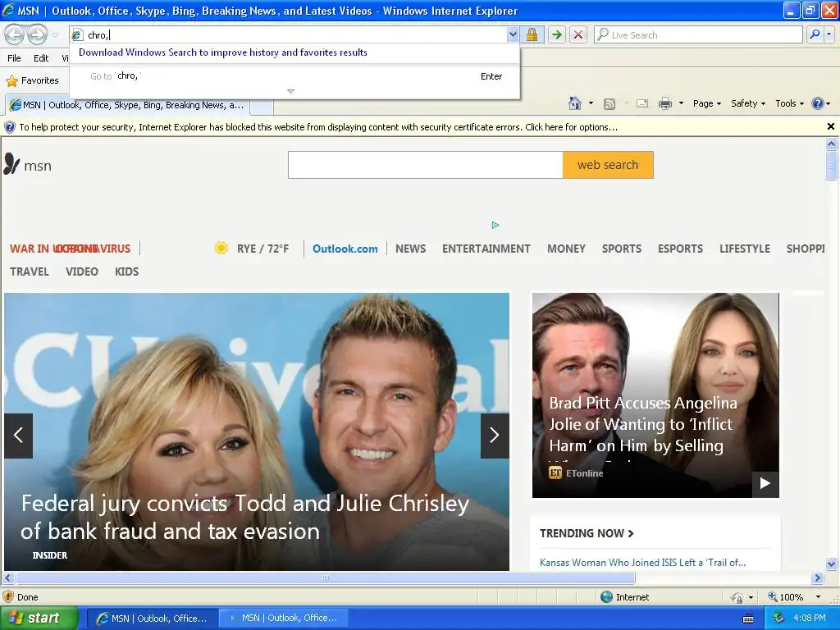Open search provider options dropdown
This screenshot has width=840, height=630.
pos(829,34)
